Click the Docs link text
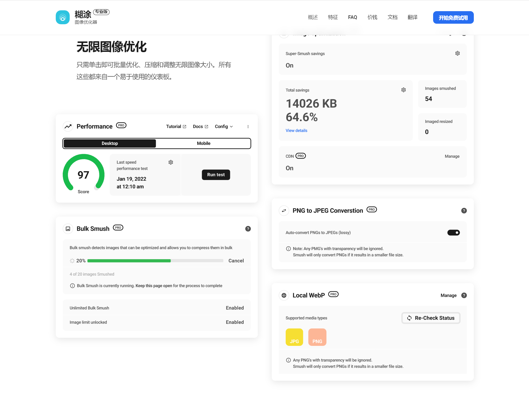529x420 pixels. click(x=198, y=127)
